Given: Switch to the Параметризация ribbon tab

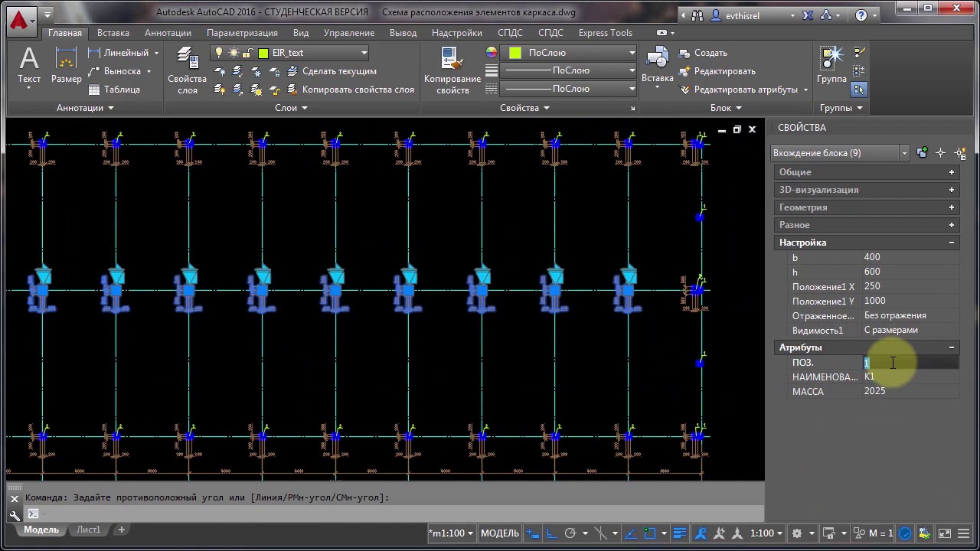Looking at the screenshot, I should click(x=242, y=33).
